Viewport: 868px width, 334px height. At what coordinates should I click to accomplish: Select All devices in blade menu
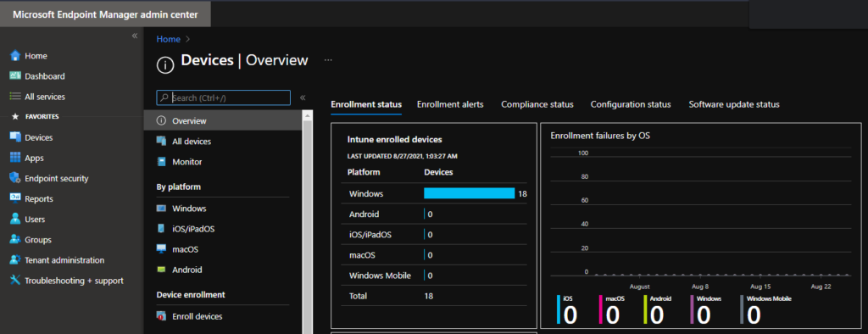click(192, 142)
